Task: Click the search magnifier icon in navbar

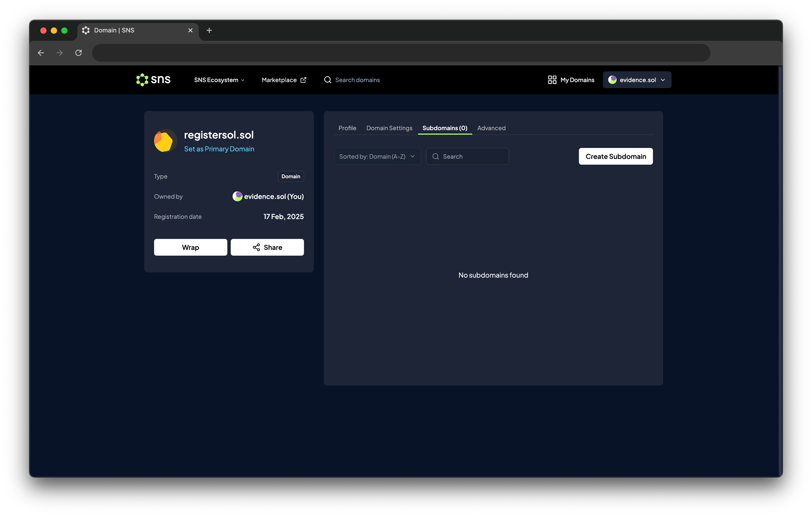Action: pyautogui.click(x=327, y=80)
